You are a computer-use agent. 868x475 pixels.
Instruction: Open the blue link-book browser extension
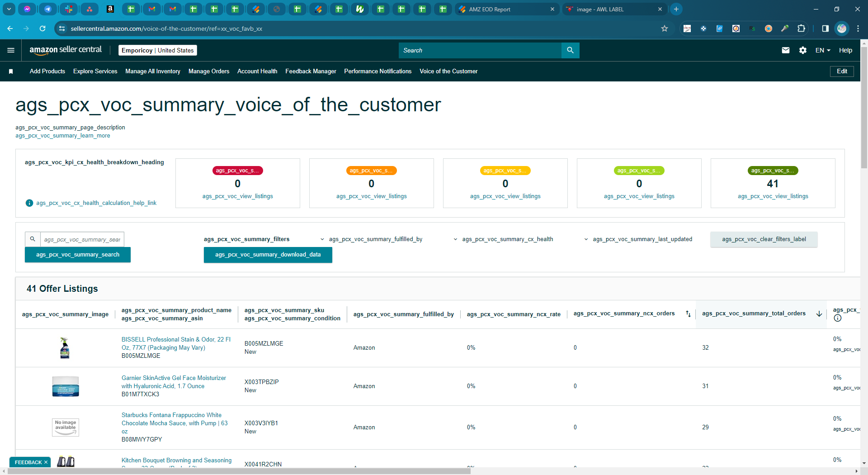720,28
